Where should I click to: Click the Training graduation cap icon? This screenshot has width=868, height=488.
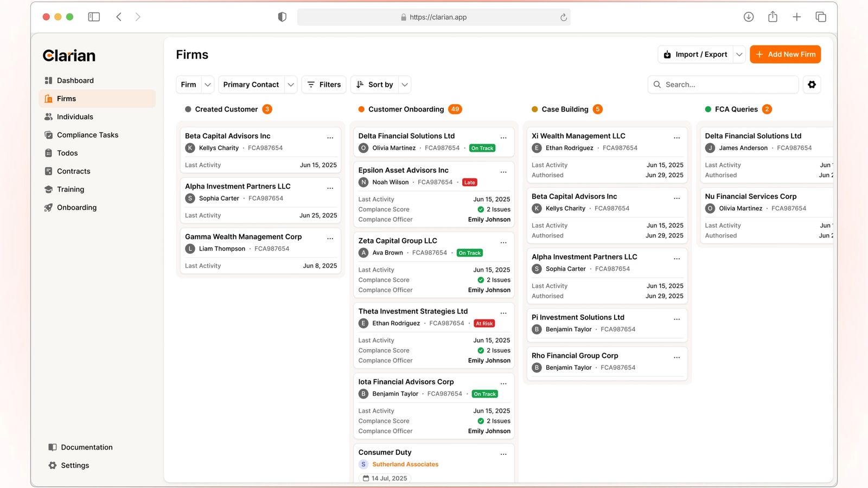48,189
